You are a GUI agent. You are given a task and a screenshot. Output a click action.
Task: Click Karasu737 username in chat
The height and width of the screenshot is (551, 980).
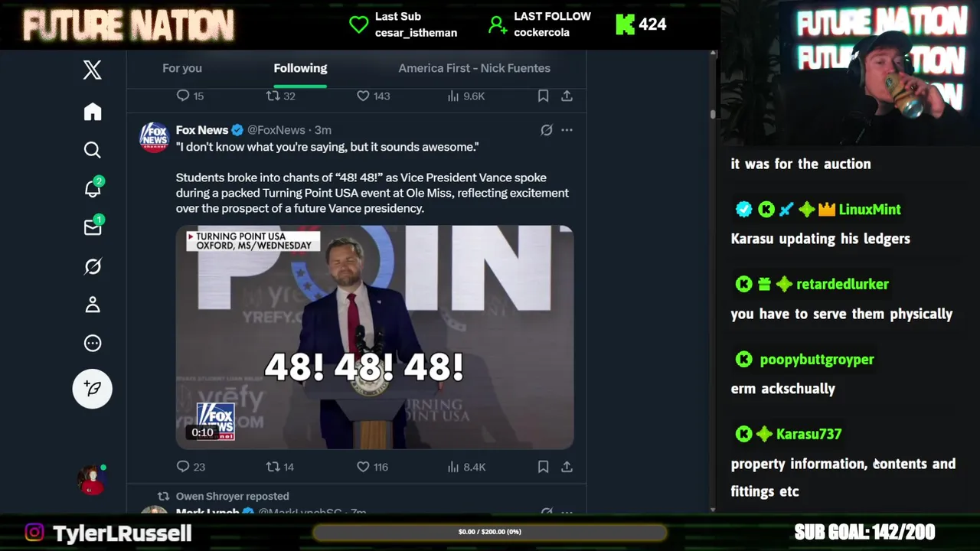pyautogui.click(x=808, y=434)
